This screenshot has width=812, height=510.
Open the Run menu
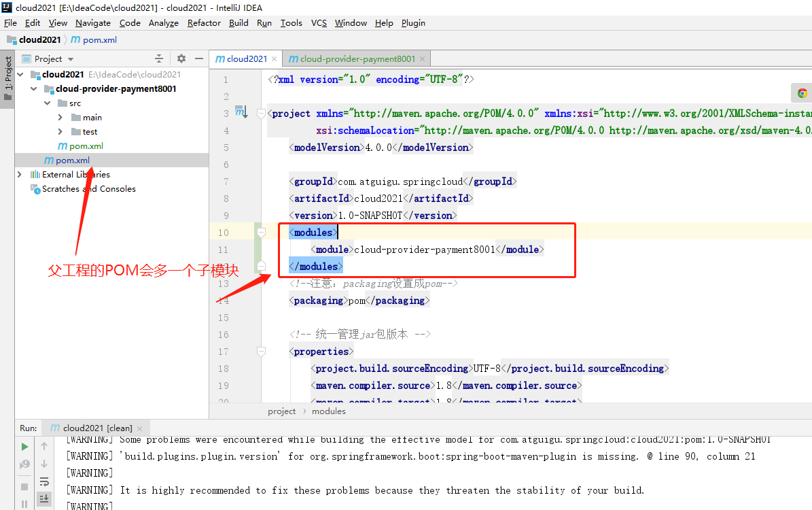tap(264, 23)
